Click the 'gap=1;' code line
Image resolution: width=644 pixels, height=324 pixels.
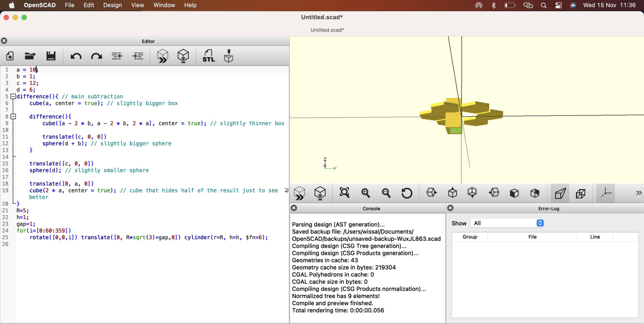tap(26, 224)
